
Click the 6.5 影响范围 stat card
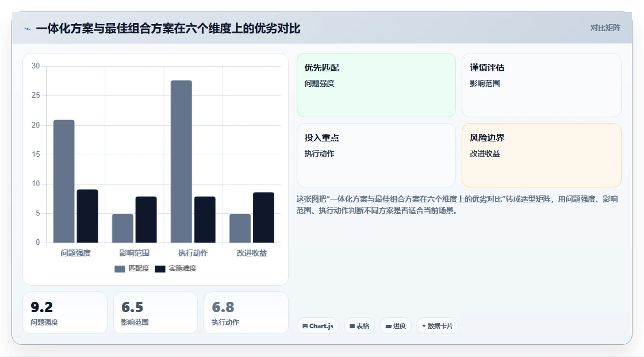click(x=155, y=313)
